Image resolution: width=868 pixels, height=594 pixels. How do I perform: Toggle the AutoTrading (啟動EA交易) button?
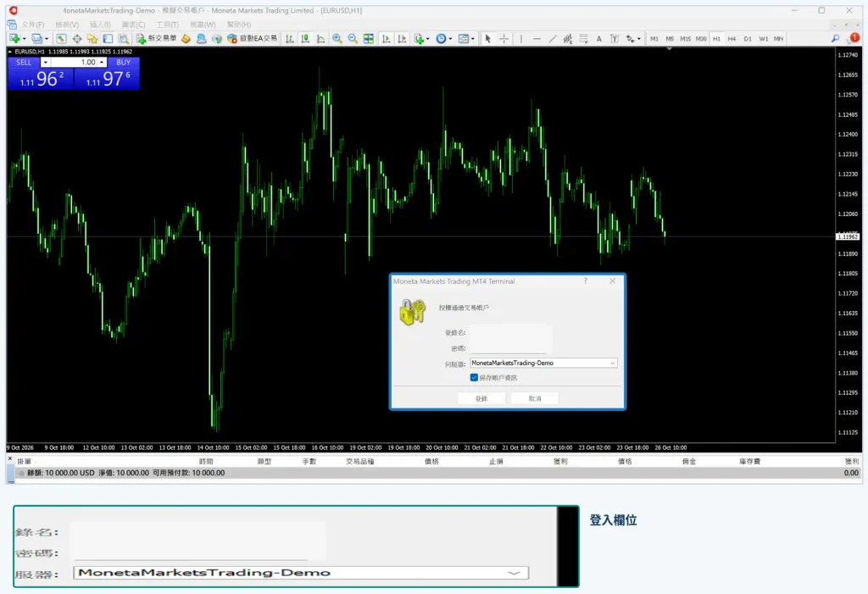coord(252,39)
